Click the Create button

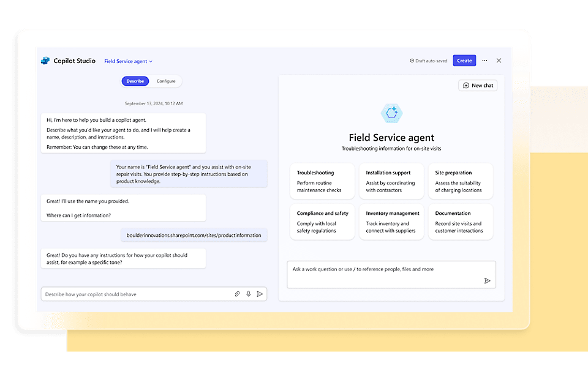coord(464,61)
